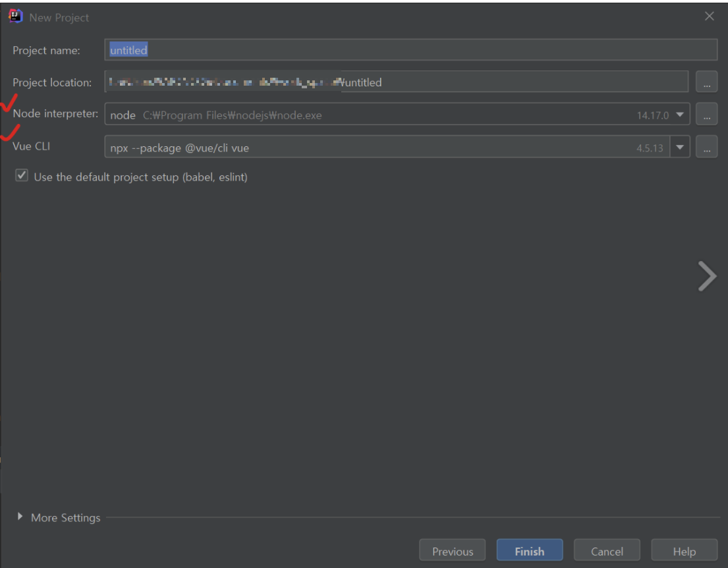The image size is (728, 568).
Task: Click the Vue CLI label
Action: [x=31, y=146]
